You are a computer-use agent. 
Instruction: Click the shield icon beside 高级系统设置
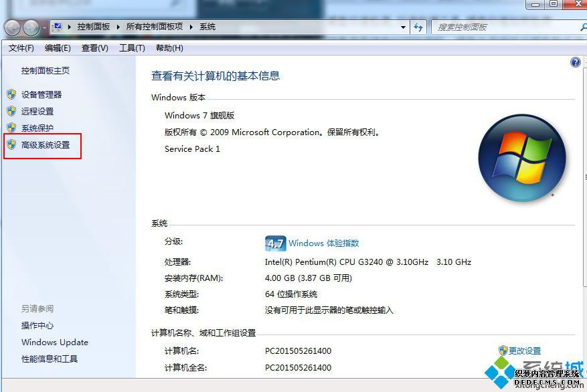click(x=11, y=144)
